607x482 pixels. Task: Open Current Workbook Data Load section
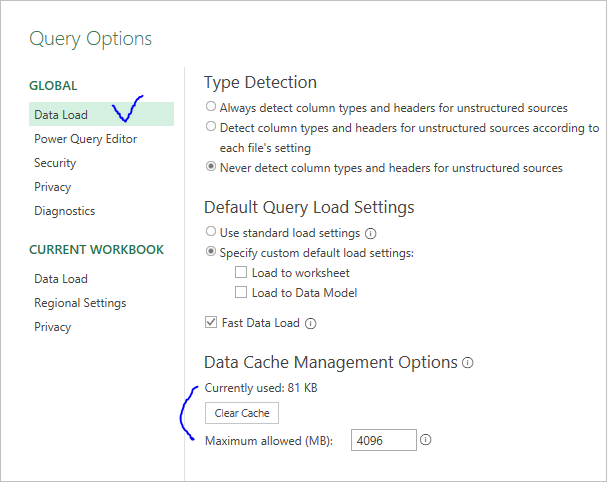[61, 279]
